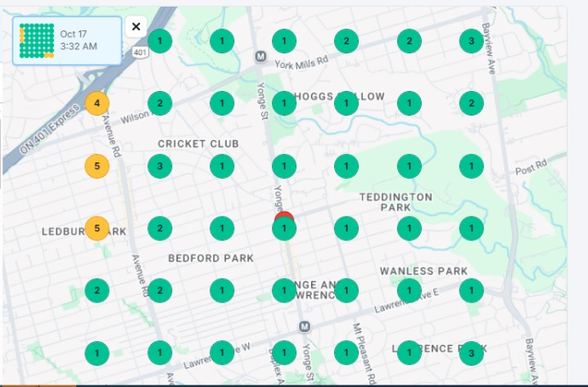The width and height of the screenshot is (588, 387).
Task: Click the Teddington Park map label
Action: 396,203
